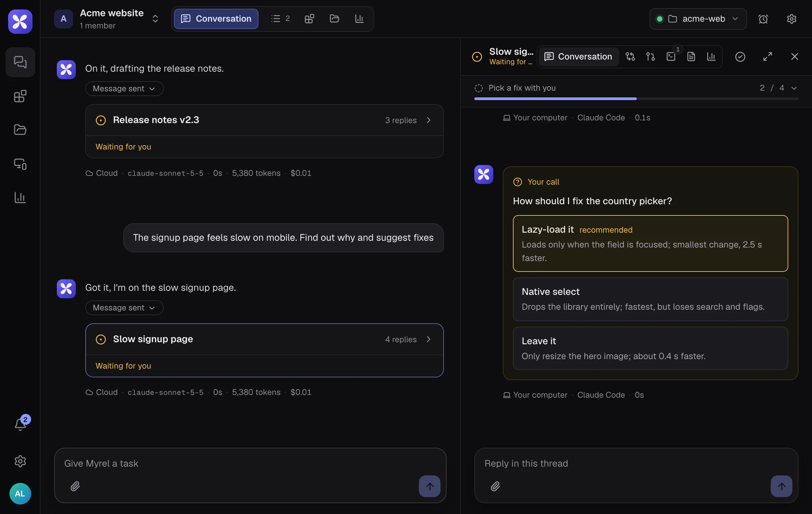Click the Your call heading
812x514 pixels.
pos(543,182)
